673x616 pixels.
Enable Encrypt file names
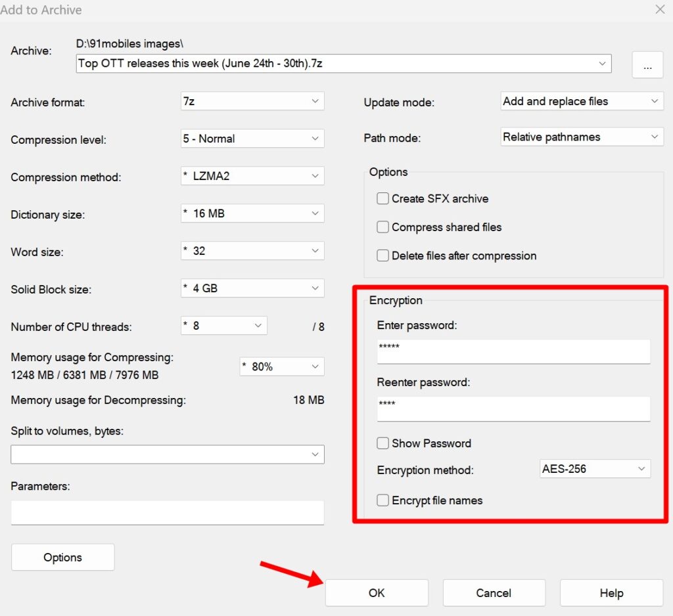point(383,500)
